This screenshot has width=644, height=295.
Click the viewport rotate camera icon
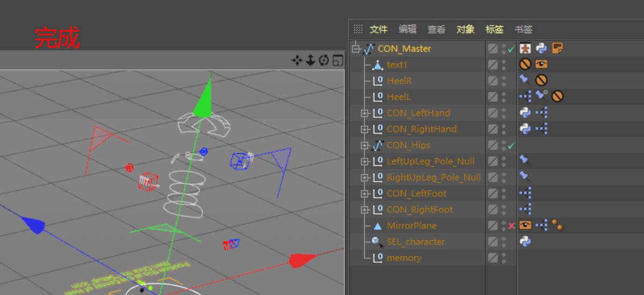tap(324, 60)
